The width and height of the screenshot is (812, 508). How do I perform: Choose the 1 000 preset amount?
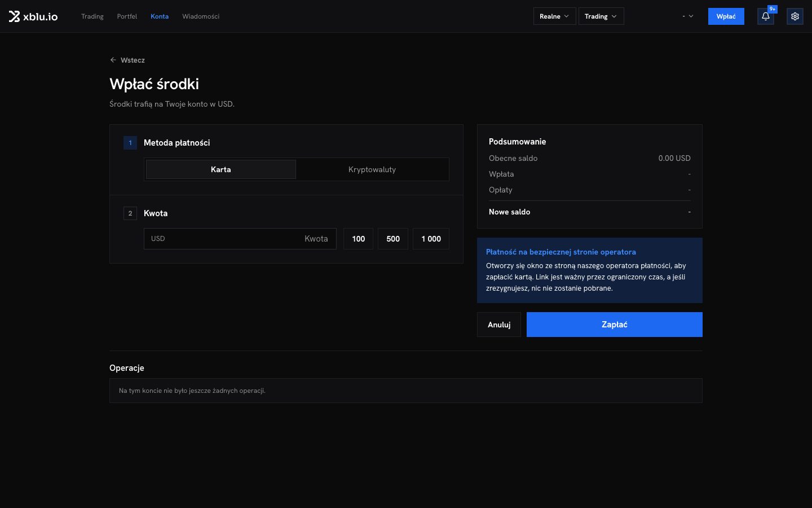coord(431,239)
